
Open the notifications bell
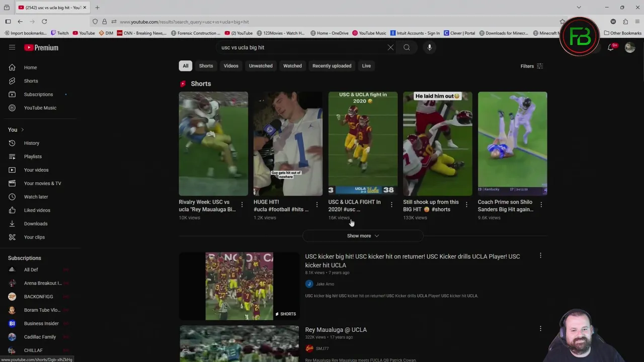coord(611,47)
